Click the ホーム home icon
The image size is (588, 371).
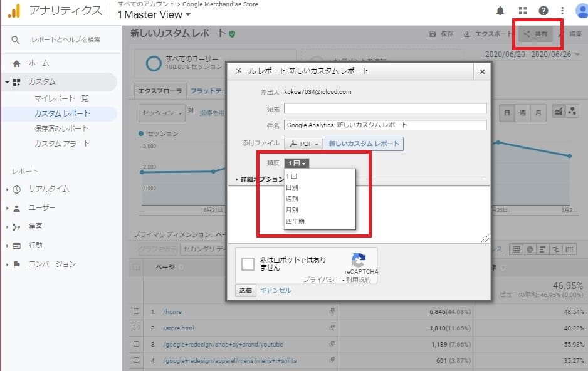[x=16, y=63]
